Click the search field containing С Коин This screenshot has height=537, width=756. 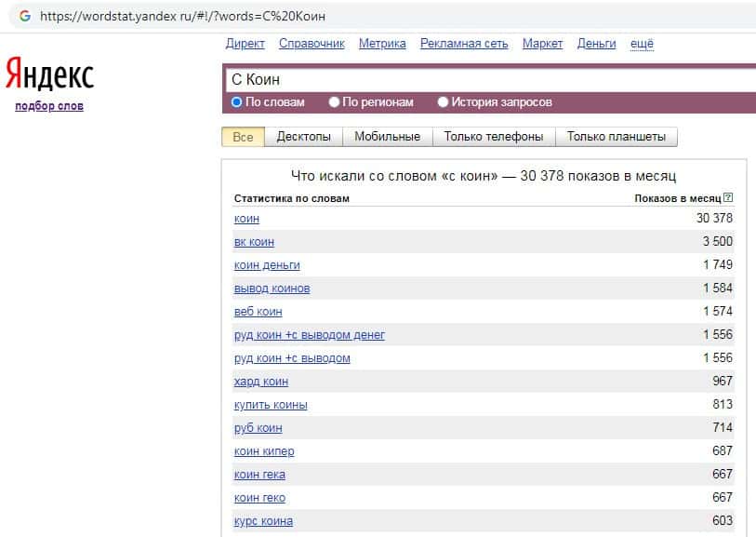484,80
